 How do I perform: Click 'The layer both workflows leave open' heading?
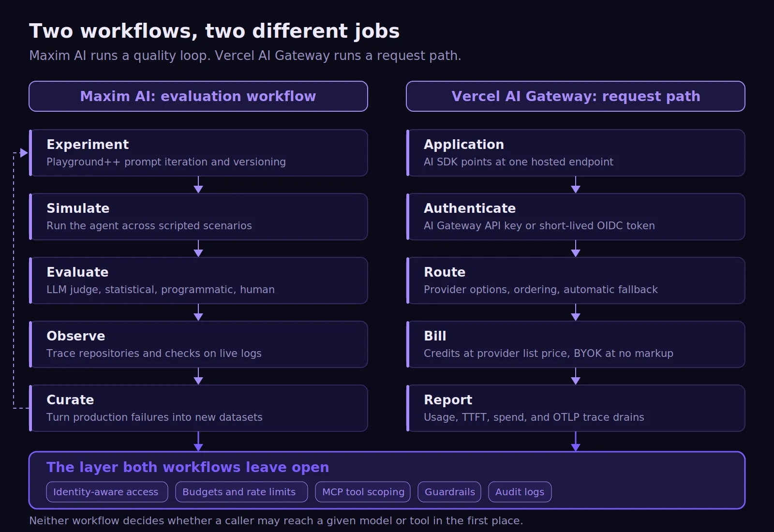pyautogui.click(x=188, y=467)
